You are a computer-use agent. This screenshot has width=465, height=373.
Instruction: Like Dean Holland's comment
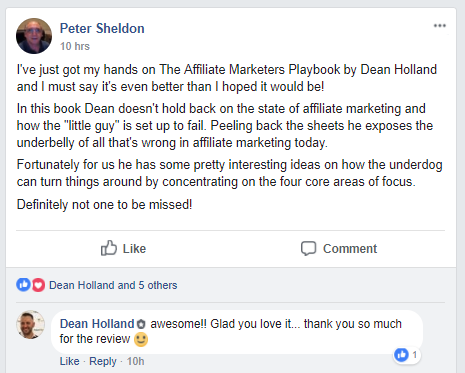69,361
